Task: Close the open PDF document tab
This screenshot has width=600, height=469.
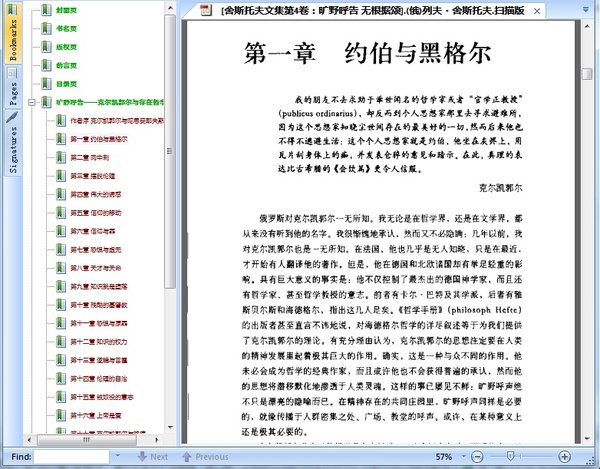Action: tap(537, 11)
